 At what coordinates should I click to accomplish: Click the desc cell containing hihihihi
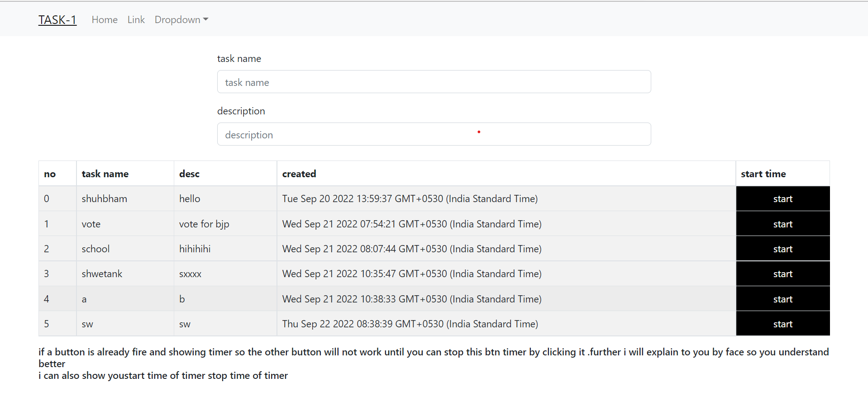(x=195, y=248)
